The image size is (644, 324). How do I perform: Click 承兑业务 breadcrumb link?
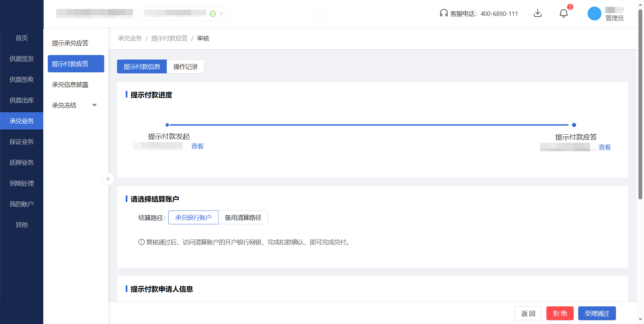(x=130, y=38)
